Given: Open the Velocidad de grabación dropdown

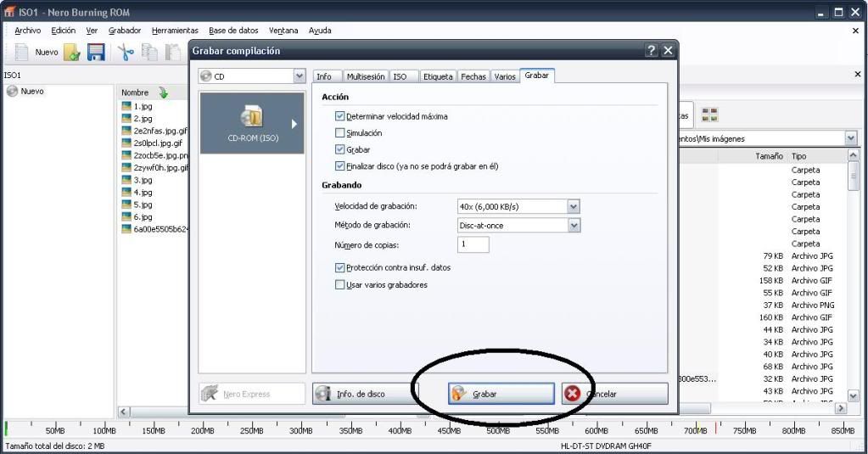Looking at the screenshot, I should coord(574,206).
